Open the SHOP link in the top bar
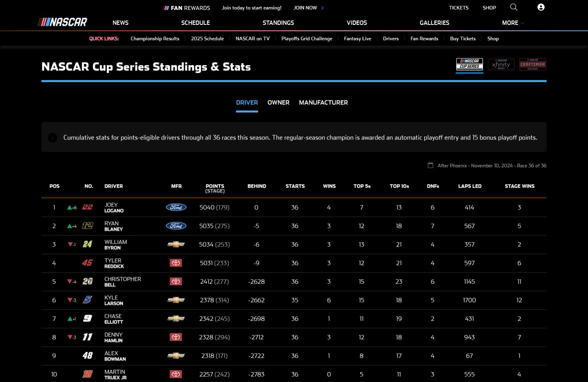This screenshot has height=382, width=588. coord(489,8)
